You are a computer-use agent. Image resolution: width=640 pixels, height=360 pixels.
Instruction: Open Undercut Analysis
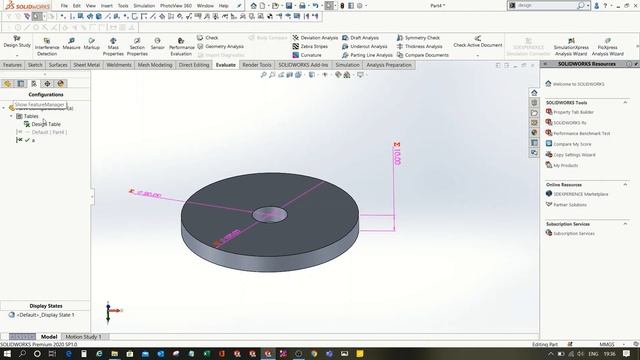point(364,47)
